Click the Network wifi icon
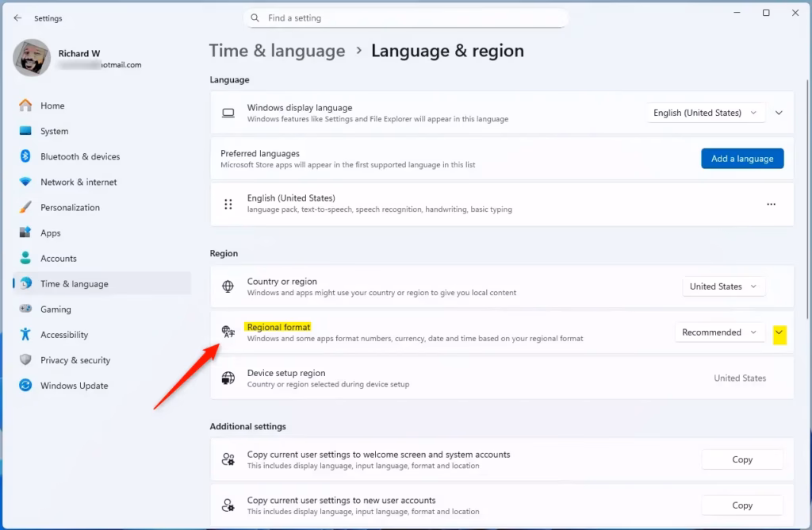Screen dimensions: 812x530 25,182
